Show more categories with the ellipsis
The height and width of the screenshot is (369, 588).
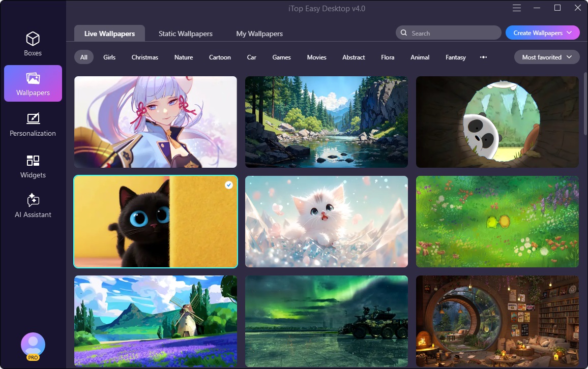483,57
